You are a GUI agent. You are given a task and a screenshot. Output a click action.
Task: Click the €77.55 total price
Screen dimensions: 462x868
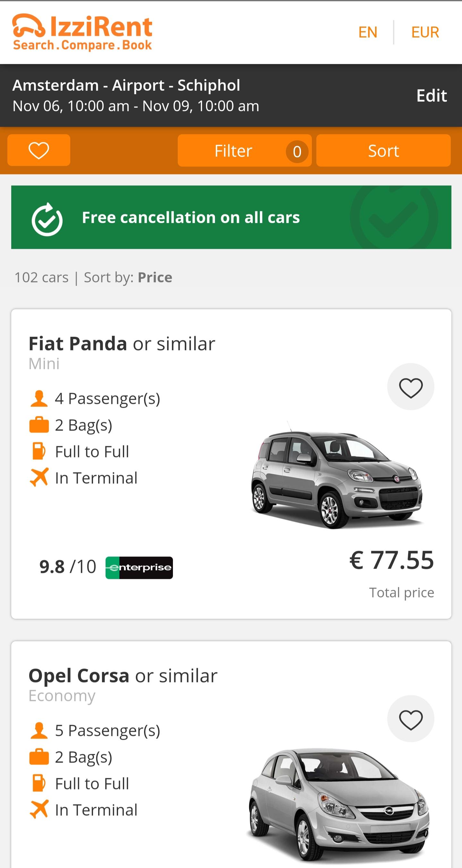[x=391, y=560]
